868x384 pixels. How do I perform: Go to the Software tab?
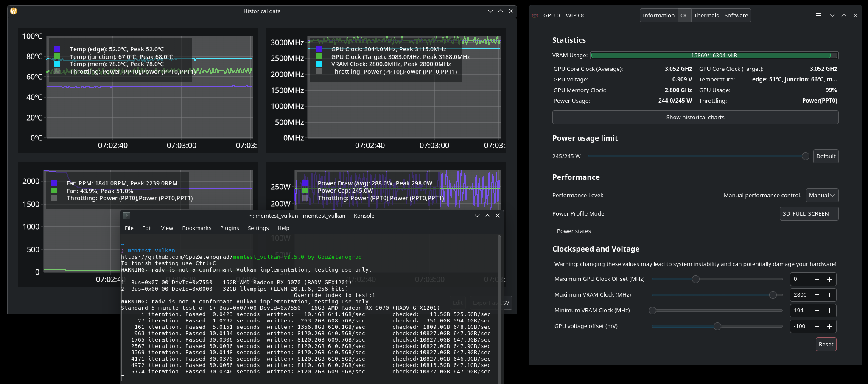pos(736,15)
